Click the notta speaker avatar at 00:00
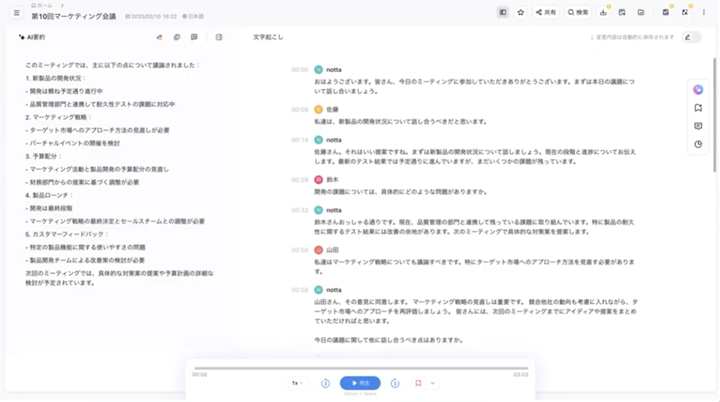 318,70
